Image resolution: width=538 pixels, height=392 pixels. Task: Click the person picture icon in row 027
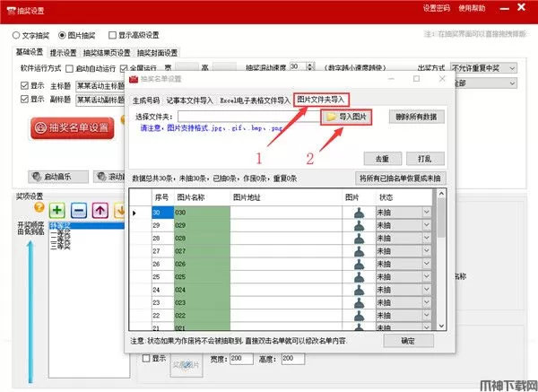pyautogui.click(x=359, y=252)
